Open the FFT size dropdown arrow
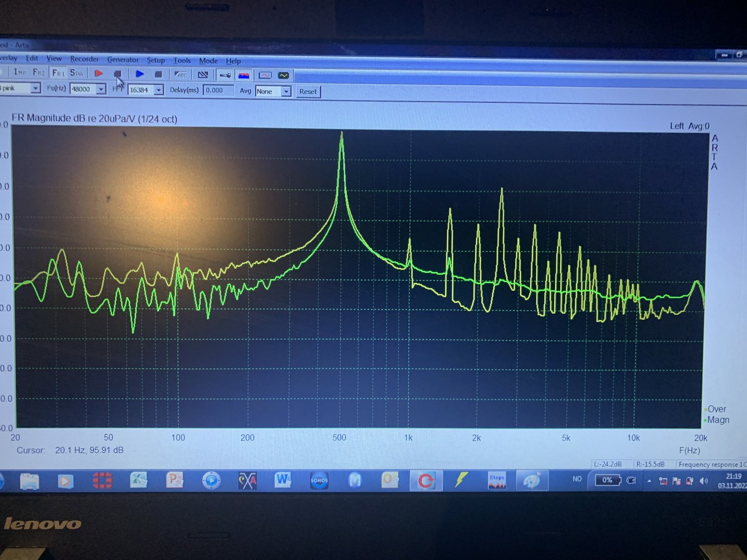The height and width of the screenshot is (560, 747). pos(159,90)
